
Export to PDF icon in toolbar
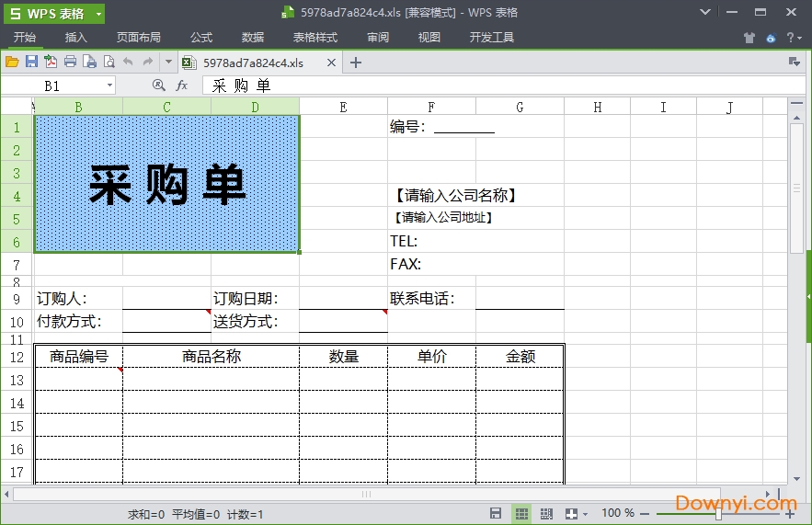(x=51, y=62)
